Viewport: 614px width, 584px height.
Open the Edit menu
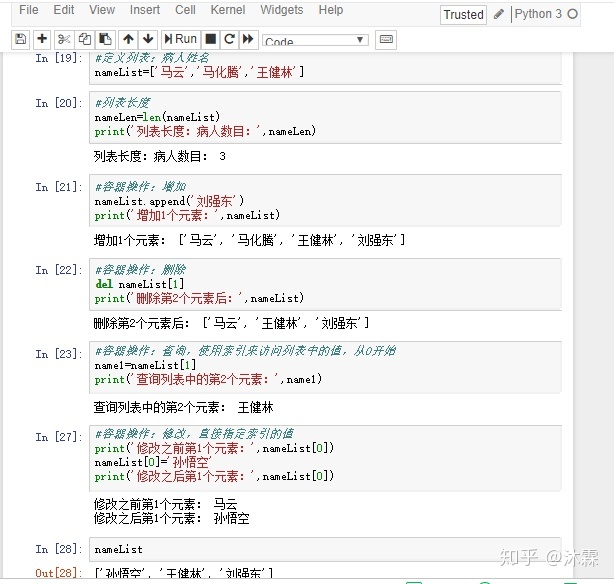click(x=64, y=10)
